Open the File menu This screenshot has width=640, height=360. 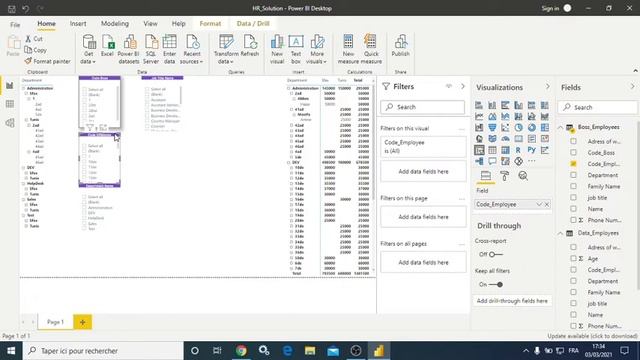click(15, 24)
